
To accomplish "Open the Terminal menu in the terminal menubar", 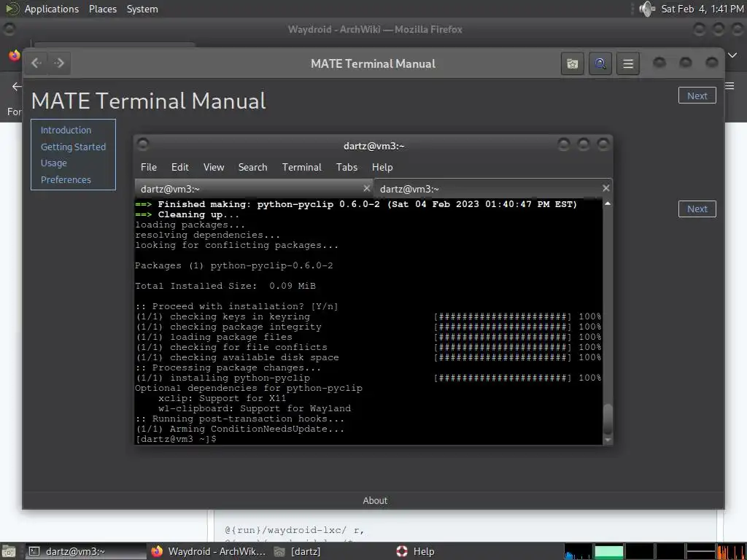I will point(301,167).
